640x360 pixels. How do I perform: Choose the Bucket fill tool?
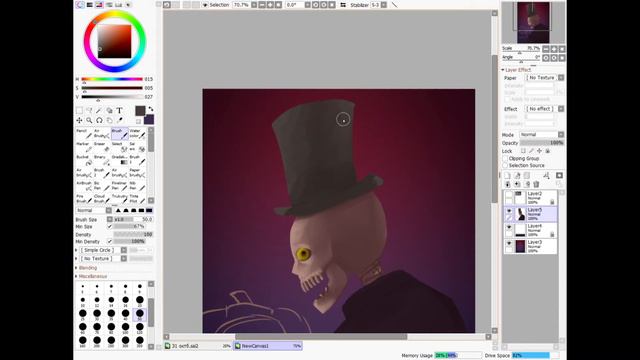click(x=84, y=160)
